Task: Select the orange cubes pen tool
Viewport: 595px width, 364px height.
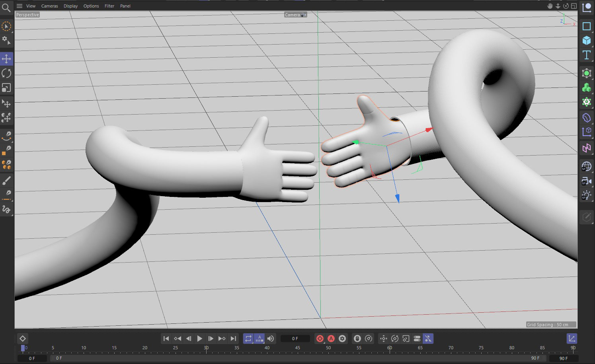Action: tap(6, 165)
